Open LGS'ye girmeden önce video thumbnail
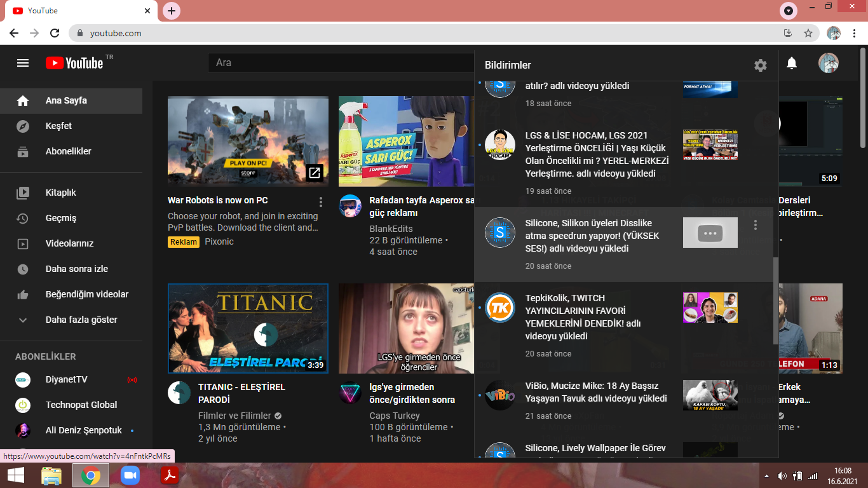Screen dimensions: 868x488 406,329
